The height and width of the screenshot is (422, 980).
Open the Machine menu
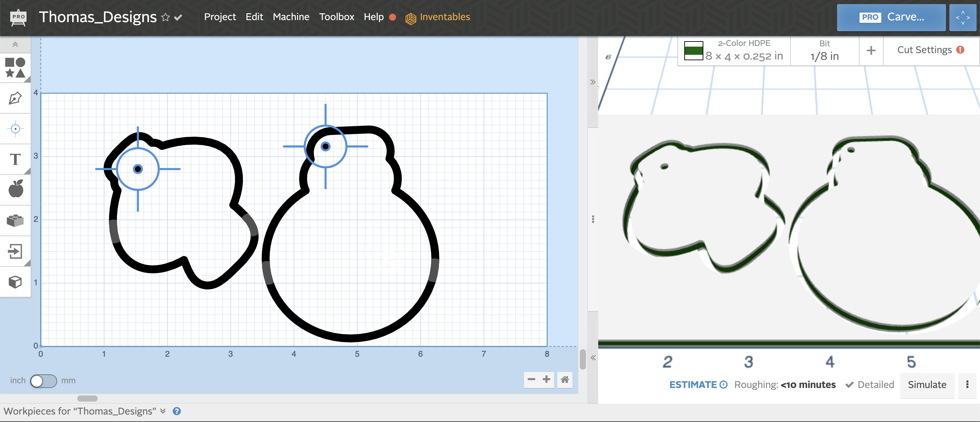[x=291, y=17]
